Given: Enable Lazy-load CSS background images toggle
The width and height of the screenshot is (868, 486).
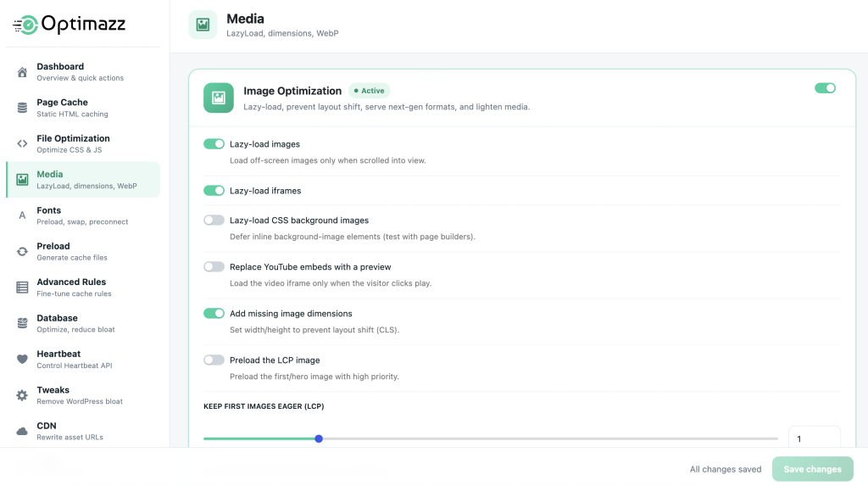Looking at the screenshot, I should (x=214, y=220).
